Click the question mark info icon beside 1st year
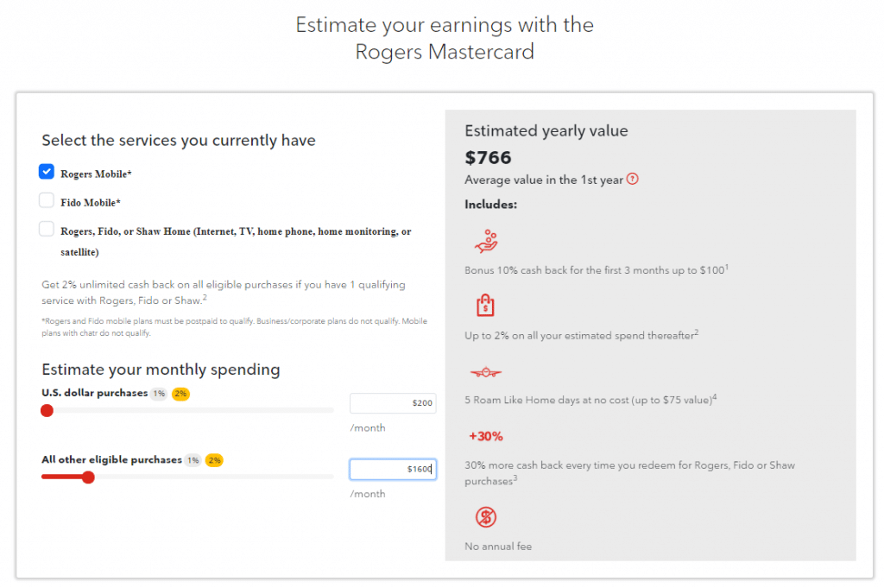884x588 pixels. pos(633,180)
